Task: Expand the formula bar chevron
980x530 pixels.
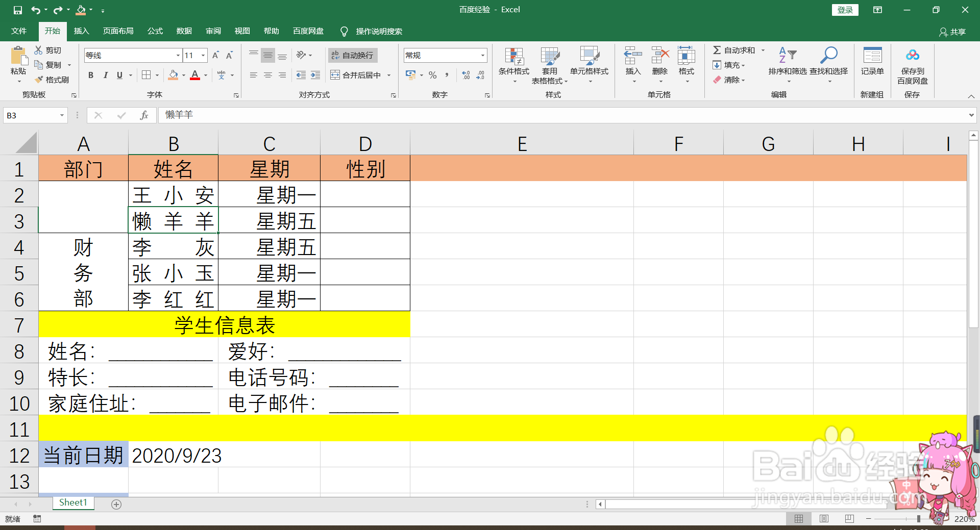Action: click(971, 115)
